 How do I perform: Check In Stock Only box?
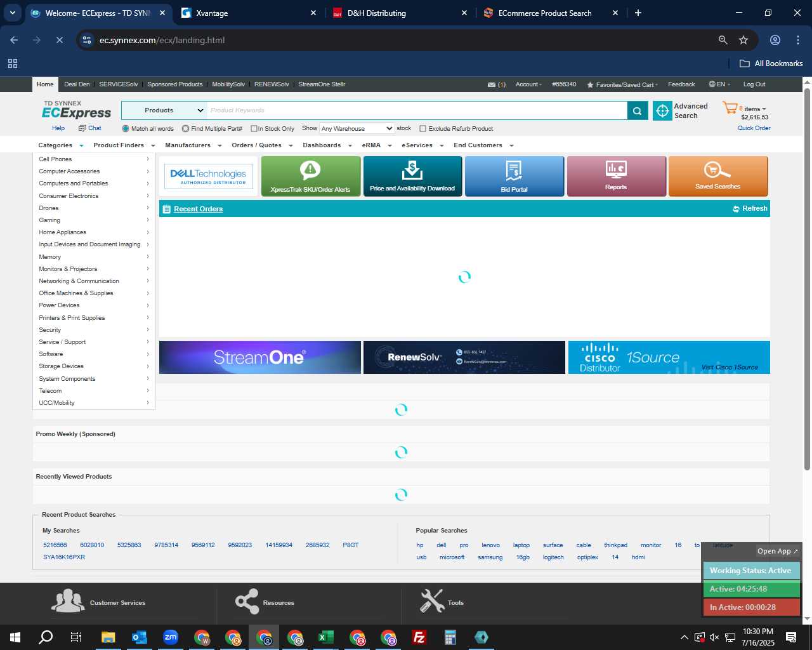[x=254, y=129]
